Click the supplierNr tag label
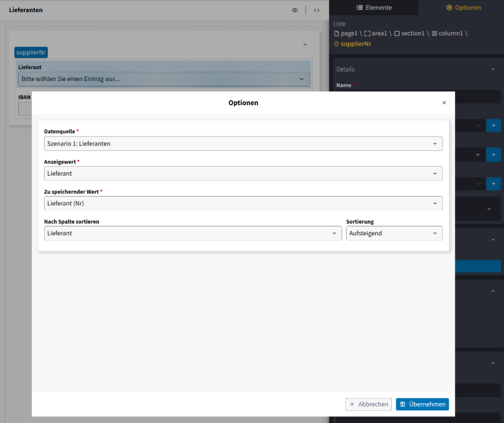504x423 pixels. [x=31, y=52]
